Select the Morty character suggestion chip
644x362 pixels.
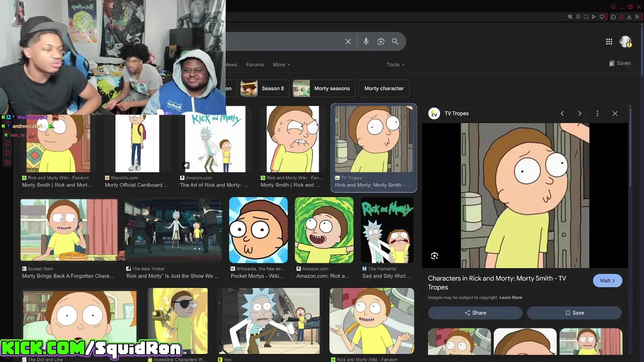click(x=384, y=88)
